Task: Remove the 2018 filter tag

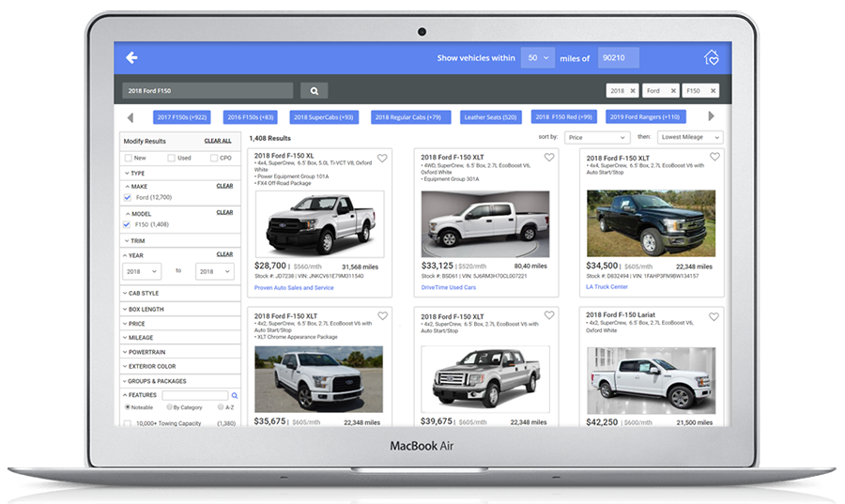Action: (x=633, y=91)
